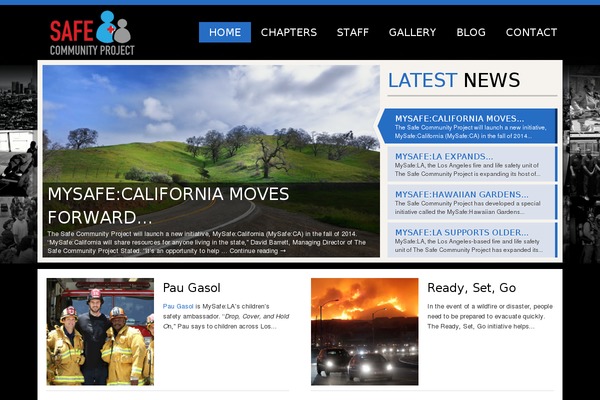This screenshot has height=400, width=600.
Task: Click the 'The Safe Community Project will launch' summary
Action: pos(207,242)
